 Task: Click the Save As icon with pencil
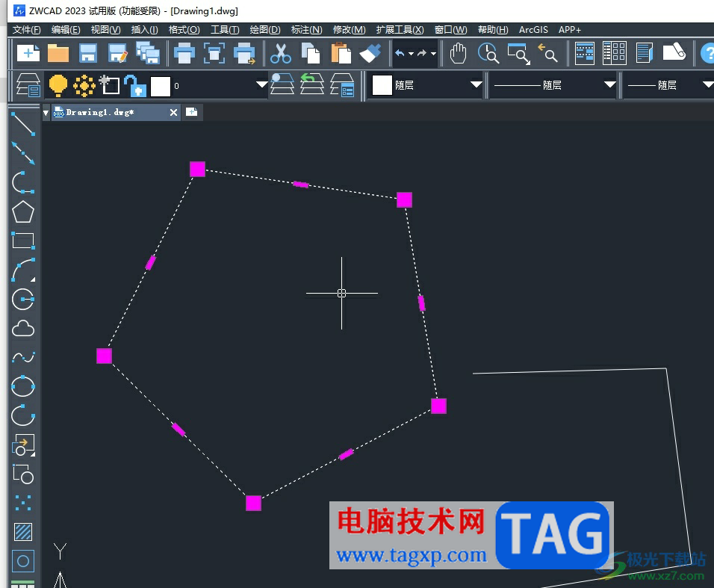coord(118,53)
